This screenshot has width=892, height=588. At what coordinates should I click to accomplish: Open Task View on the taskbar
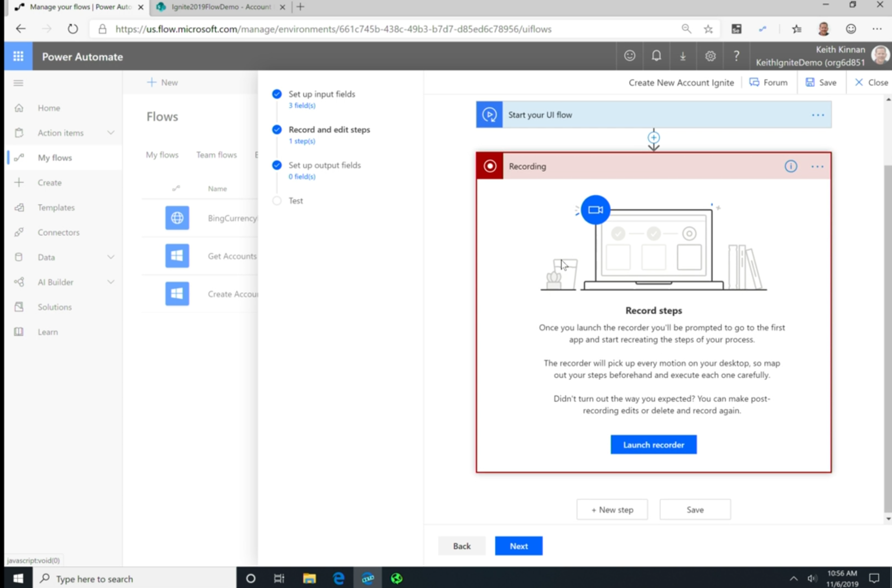pyautogui.click(x=279, y=578)
